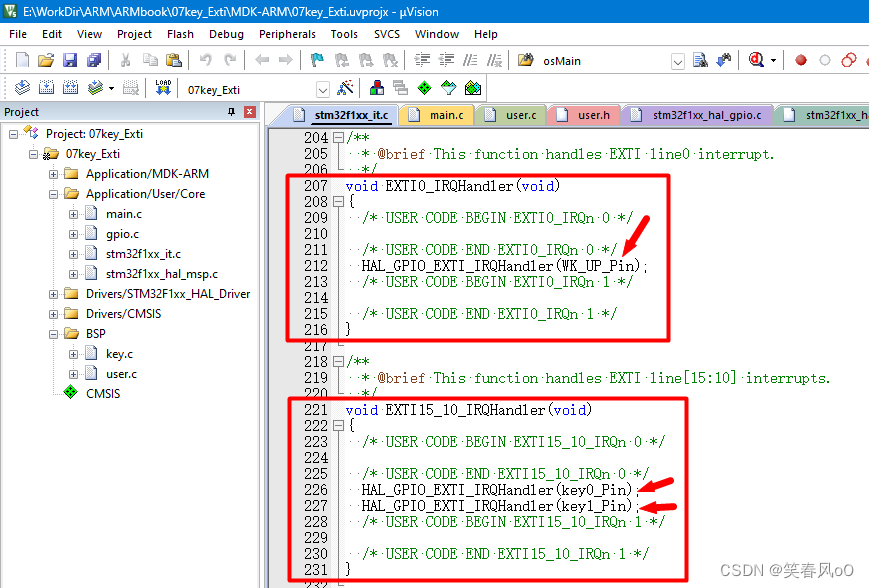The height and width of the screenshot is (588, 869).
Task: Open Options for Target wand icon
Action: [x=345, y=88]
